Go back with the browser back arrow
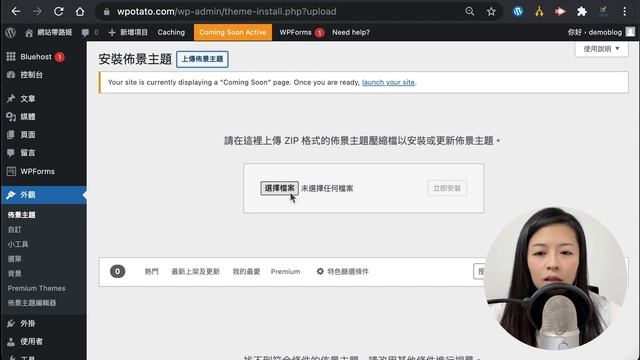This screenshot has width=640, height=360. pos(16,11)
